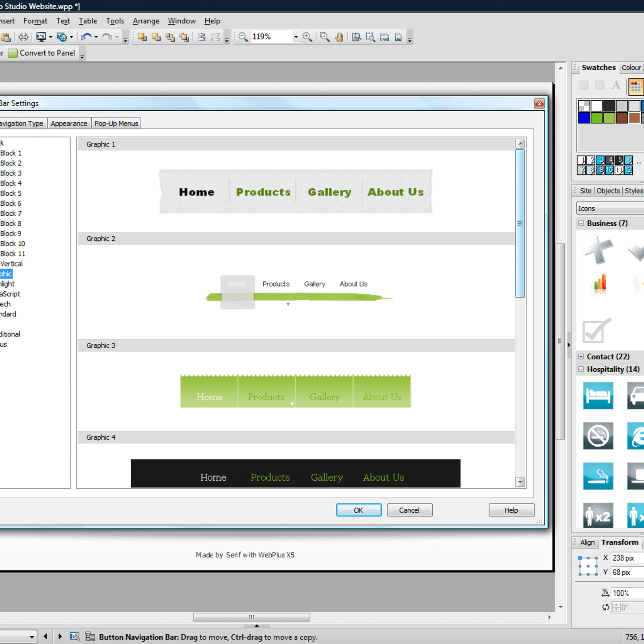
Task: Open the Undo history dropdown arrow
Action: pos(96,37)
